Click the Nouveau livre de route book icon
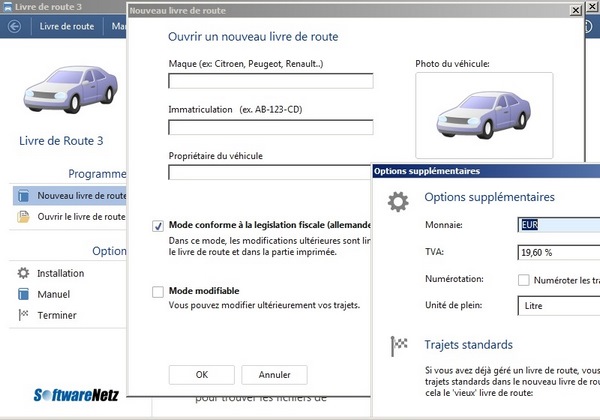The height and width of the screenshot is (420, 600). [x=23, y=195]
